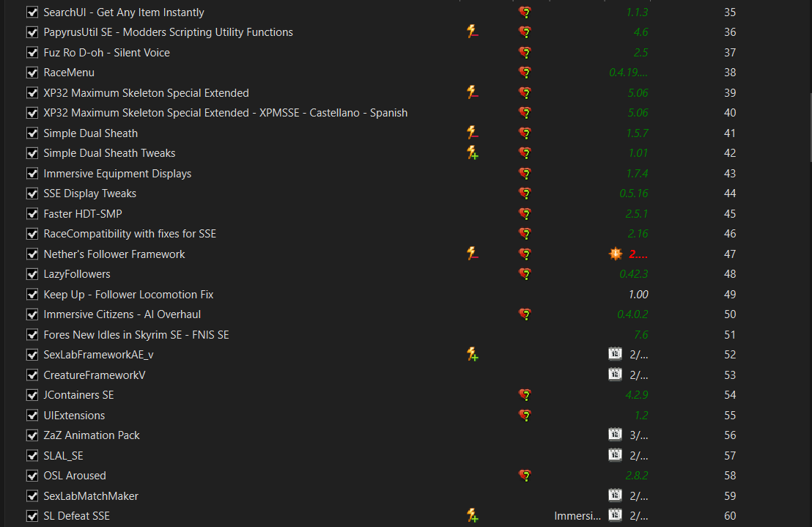The width and height of the screenshot is (812, 527).
Task: Uncheck the SexLabMatchMaker mod
Action: (32, 495)
